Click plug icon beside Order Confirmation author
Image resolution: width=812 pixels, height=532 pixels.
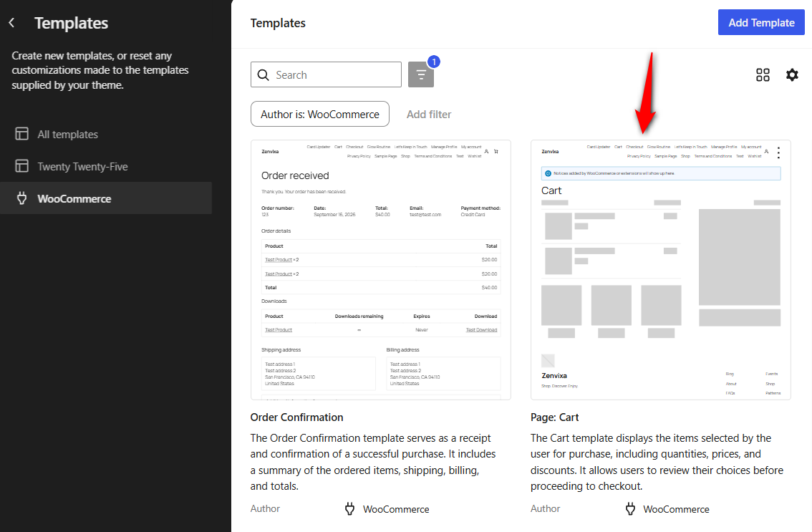tap(350, 508)
